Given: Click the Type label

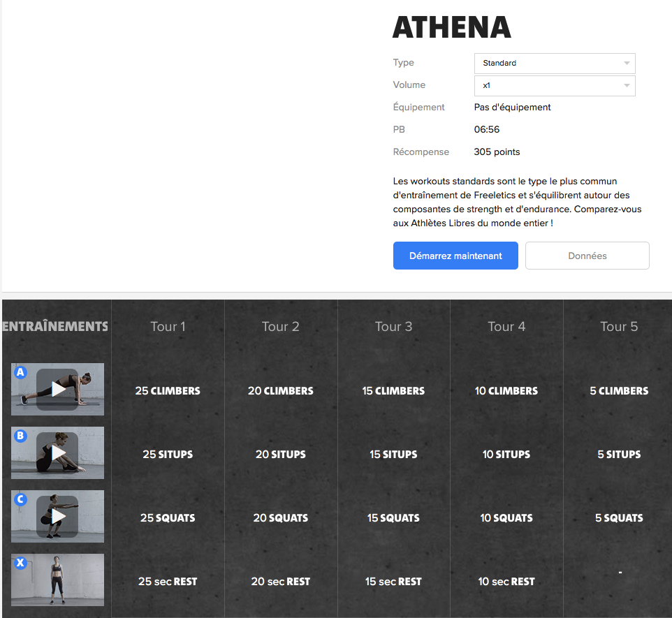Looking at the screenshot, I should [403, 63].
